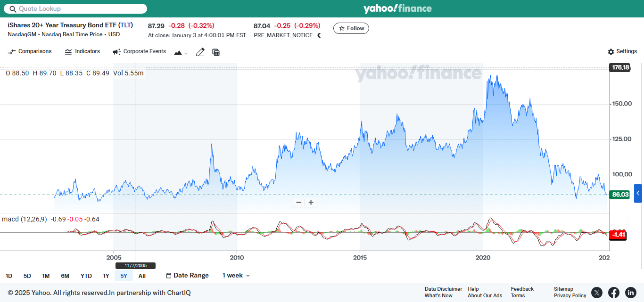
Task: Open the Data Disclaimer link
Action: click(443, 289)
